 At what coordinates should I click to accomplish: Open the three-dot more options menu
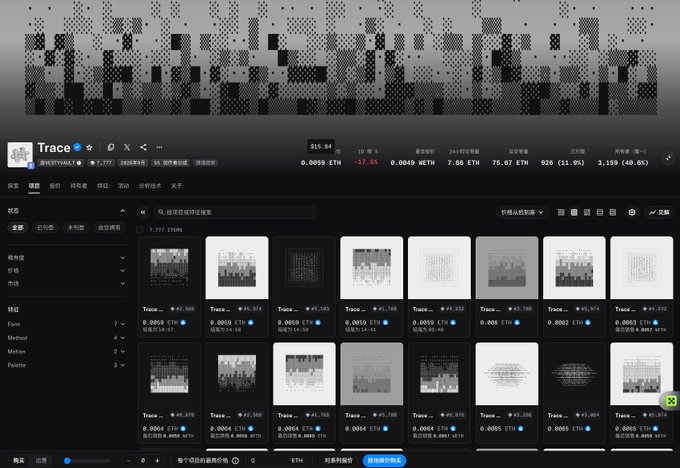(x=159, y=147)
